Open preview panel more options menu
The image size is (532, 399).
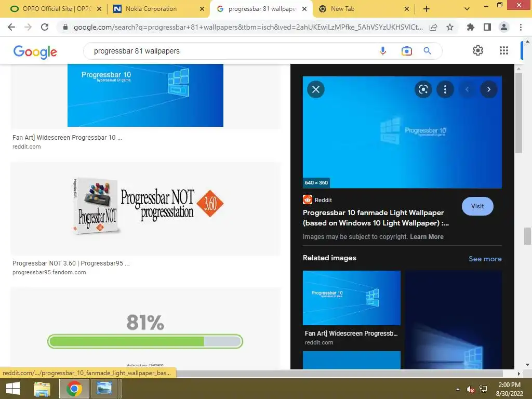(445, 89)
